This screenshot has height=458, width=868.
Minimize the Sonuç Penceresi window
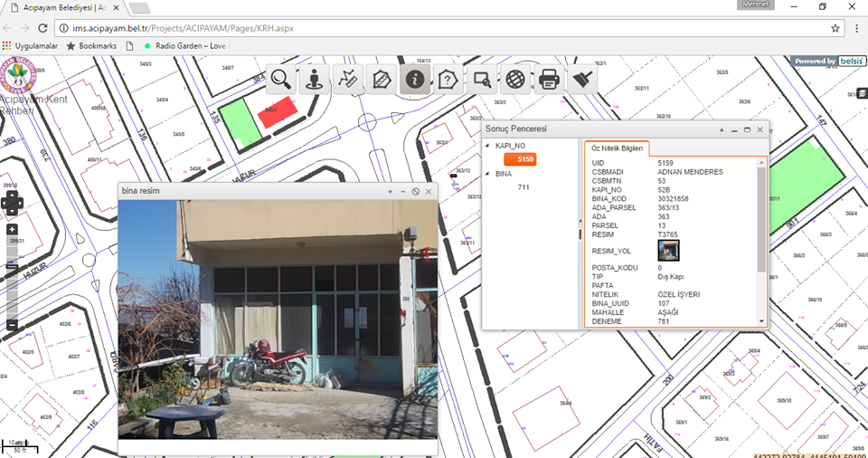734,129
